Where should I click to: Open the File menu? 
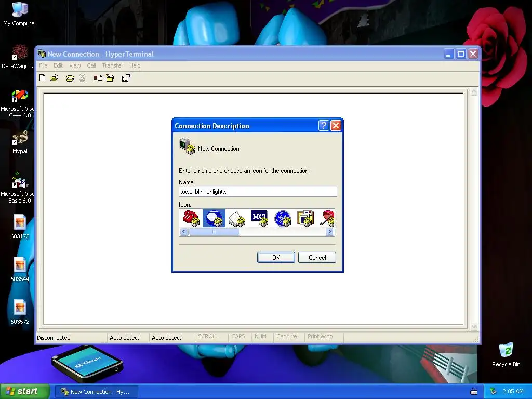[43, 65]
